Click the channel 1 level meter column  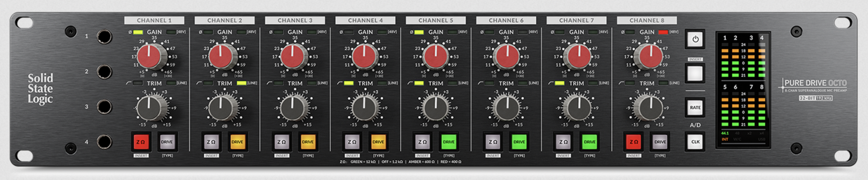click(x=725, y=60)
